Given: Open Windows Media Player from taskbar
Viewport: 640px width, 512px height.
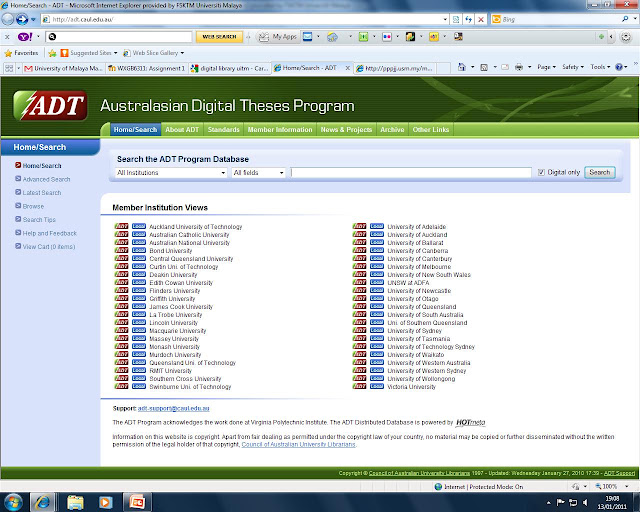Looking at the screenshot, I should point(105,502).
